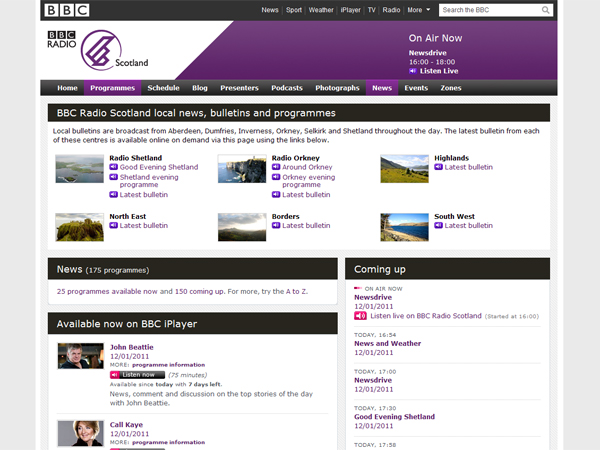Click the North East castle thumbnail
600x450 pixels.
tap(80, 227)
